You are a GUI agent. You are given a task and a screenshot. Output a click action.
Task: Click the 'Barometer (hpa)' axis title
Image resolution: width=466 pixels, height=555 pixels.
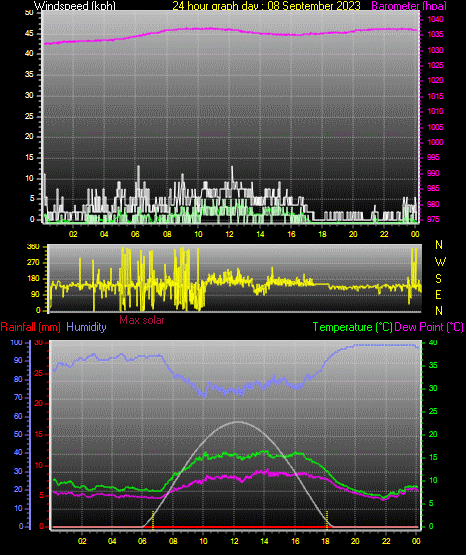point(409,6)
